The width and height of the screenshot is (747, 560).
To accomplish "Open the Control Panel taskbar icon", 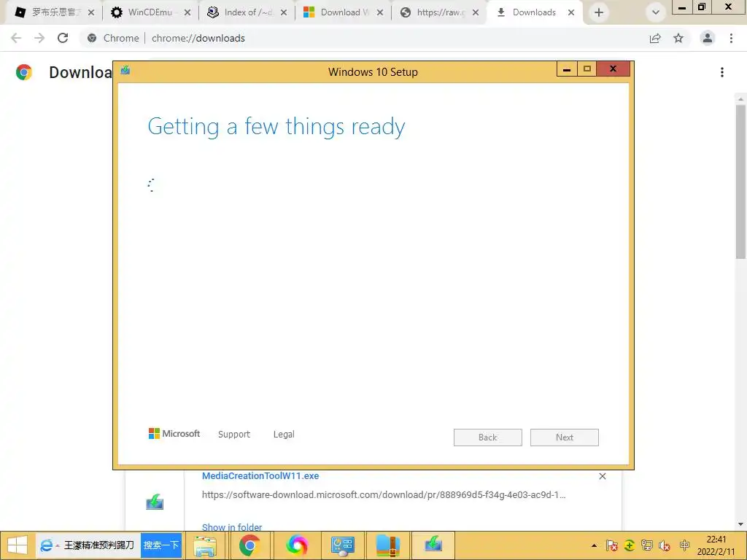I will point(343,545).
